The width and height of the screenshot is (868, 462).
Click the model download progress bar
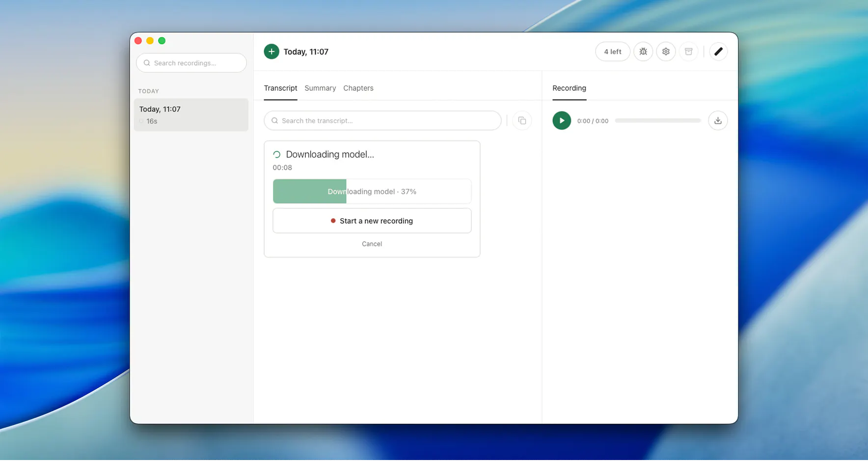click(x=372, y=191)
